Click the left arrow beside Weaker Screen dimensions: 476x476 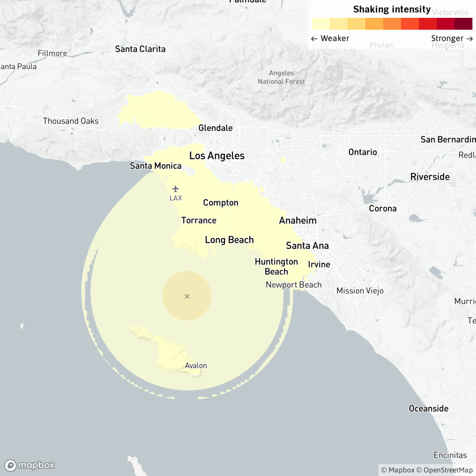314,38
